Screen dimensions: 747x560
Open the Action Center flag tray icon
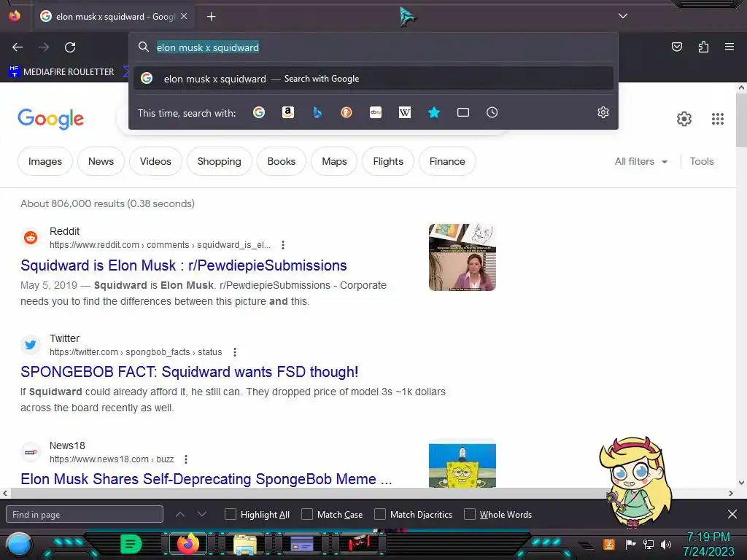click(x=630, y=544)
